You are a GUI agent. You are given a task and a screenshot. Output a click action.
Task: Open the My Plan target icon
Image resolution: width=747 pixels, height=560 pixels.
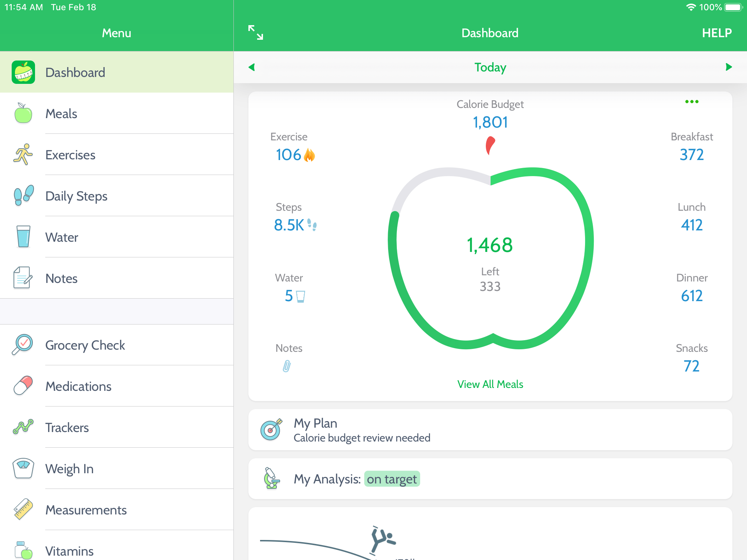pyautogui.click(x=271, y=429)
